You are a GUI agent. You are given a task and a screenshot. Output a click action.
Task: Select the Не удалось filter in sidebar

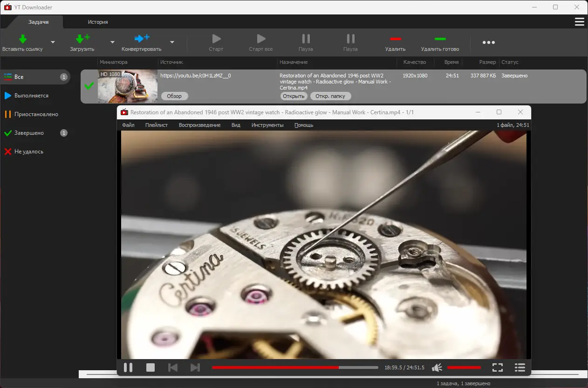(35, 152)
